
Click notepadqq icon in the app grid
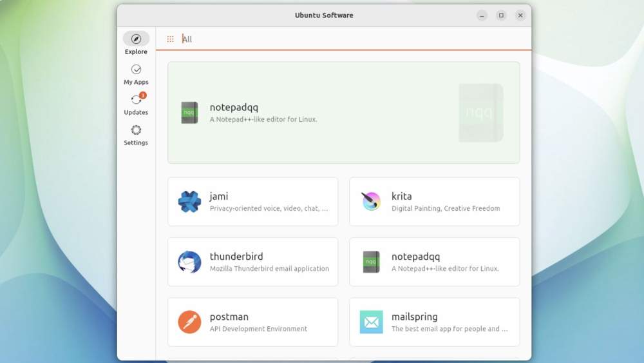coord(372,262)
